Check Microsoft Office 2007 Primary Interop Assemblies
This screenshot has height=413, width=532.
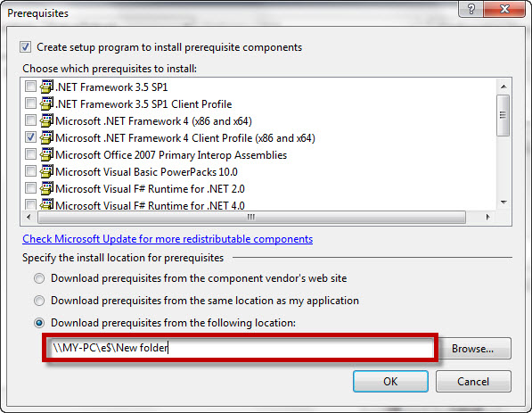pos(30,154)
